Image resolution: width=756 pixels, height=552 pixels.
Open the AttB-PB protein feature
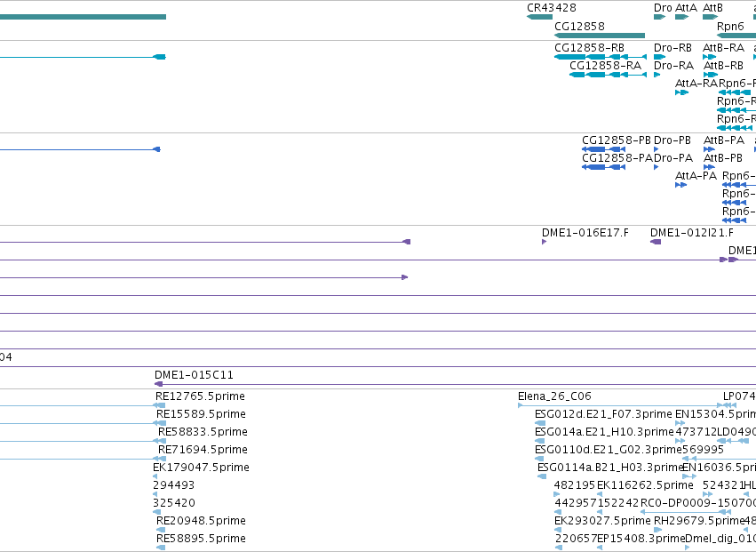[x=709, y=167]
